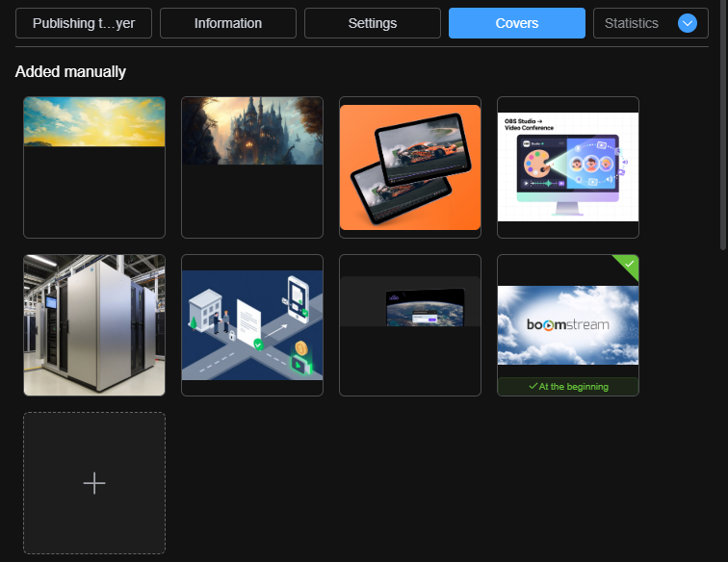Screen dimensions: 728x562
Task: Select the sunny sky cover thumbnail
Action: [x=94, y=167]
